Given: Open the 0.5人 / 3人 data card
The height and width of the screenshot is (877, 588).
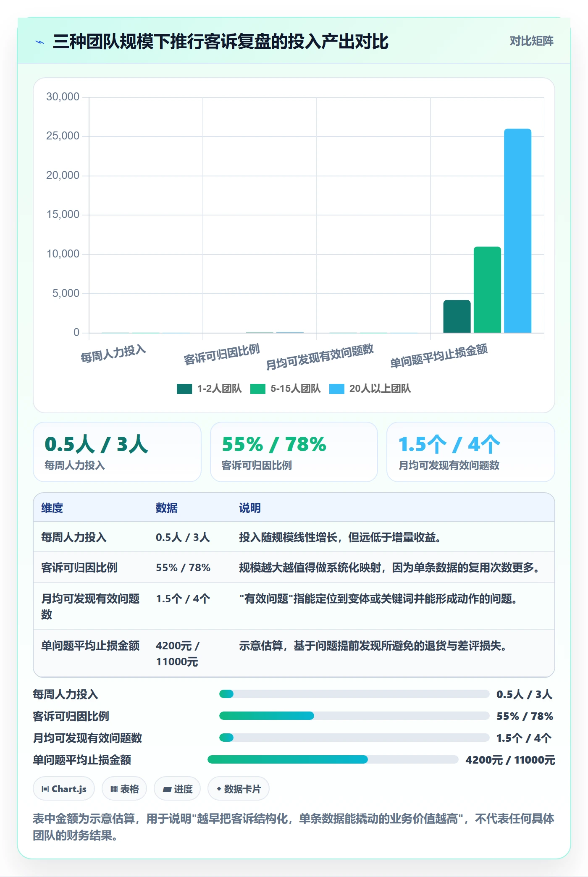Looking at the screenshot, I should click(117, 452).
